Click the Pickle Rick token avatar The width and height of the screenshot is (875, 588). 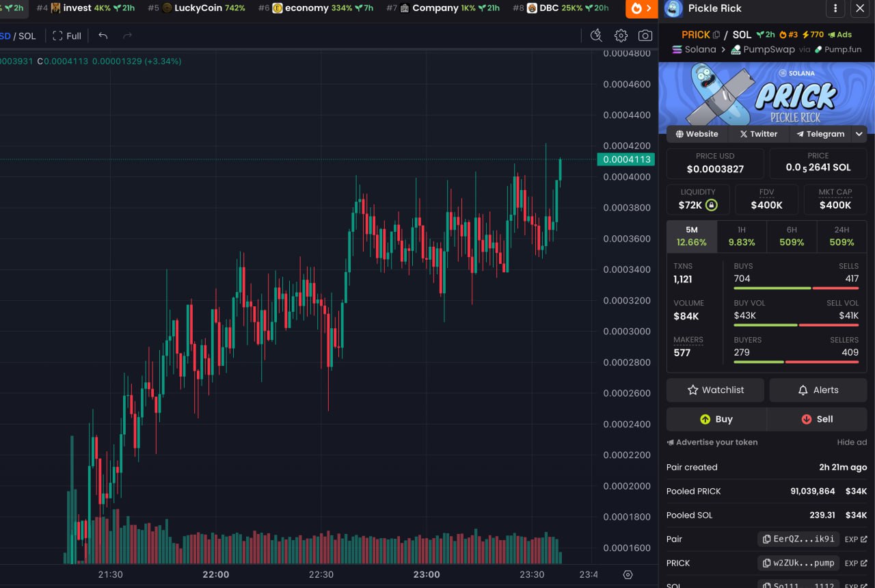673,9
